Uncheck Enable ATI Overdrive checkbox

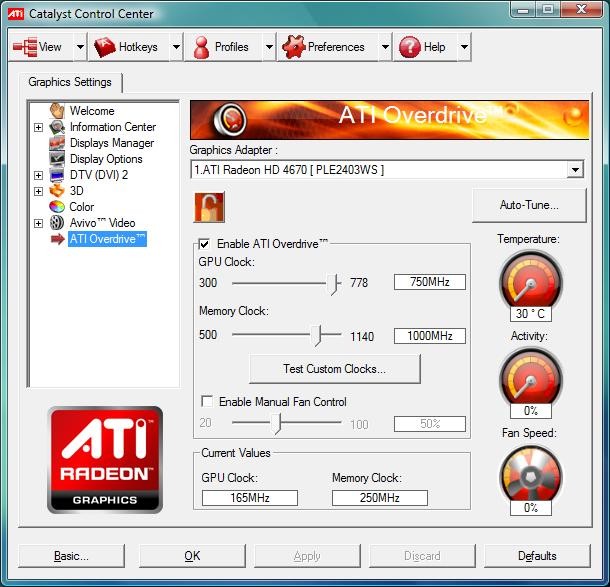pyautogui.click(x=204, y=244)
